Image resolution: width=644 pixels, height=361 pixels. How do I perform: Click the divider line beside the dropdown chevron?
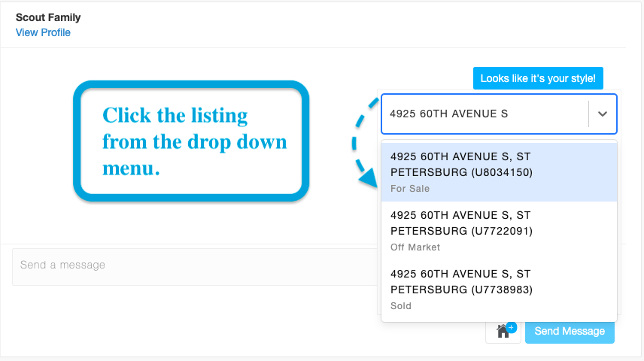point(588,114)
